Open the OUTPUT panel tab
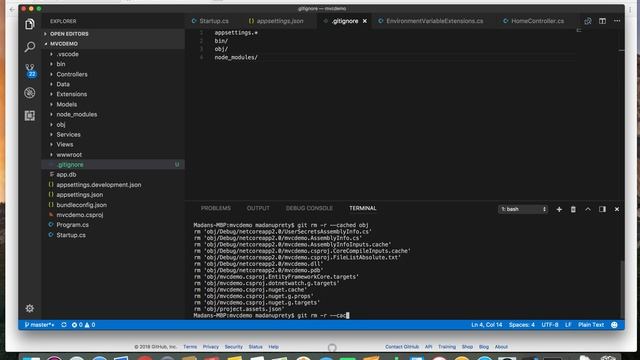Screen dimensions: 640x360 coord(258,209)
